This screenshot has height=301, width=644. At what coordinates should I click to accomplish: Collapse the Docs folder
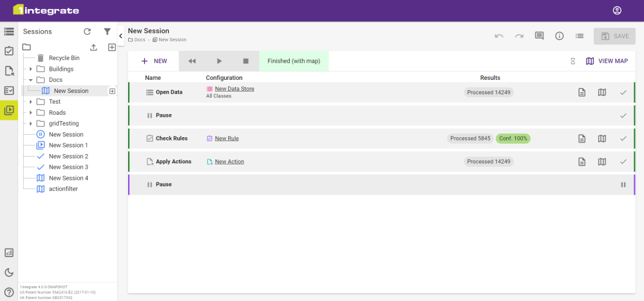click(30, 80)
